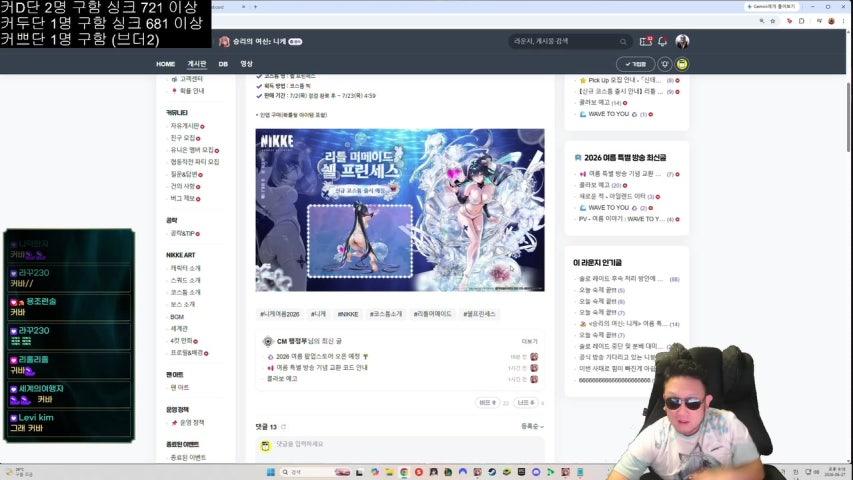Open the 버그 제보 board
The width and height of the screenshot is (853, 480).
[x=184, y=198]
